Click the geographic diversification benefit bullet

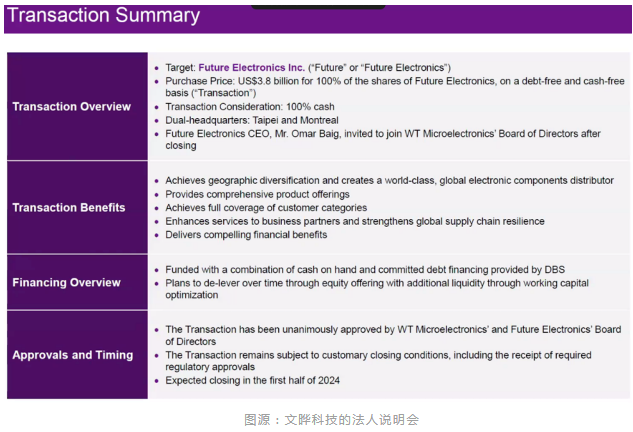pos(389,181)
